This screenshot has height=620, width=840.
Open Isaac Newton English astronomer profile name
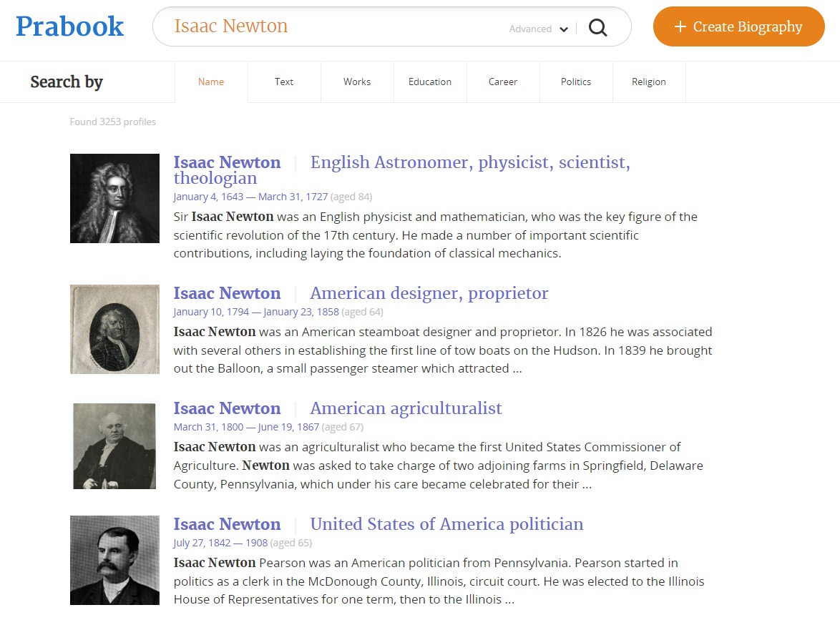(227, 162)
